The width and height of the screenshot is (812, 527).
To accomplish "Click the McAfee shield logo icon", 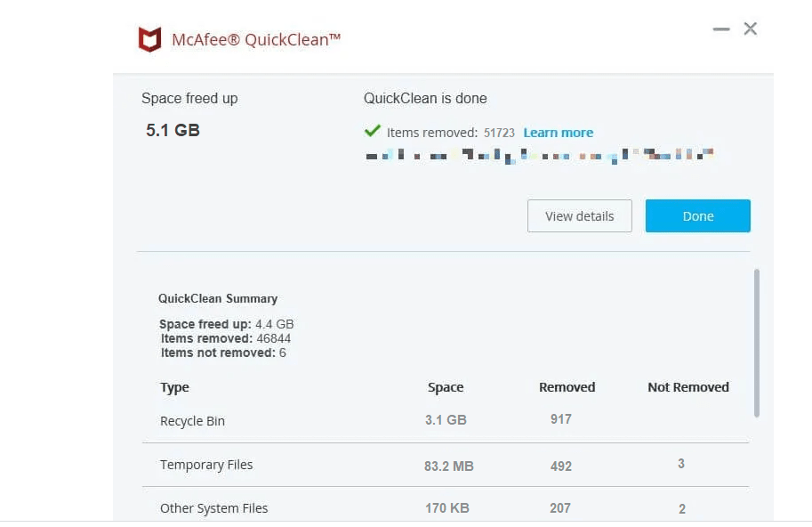I will click(149, 39).
